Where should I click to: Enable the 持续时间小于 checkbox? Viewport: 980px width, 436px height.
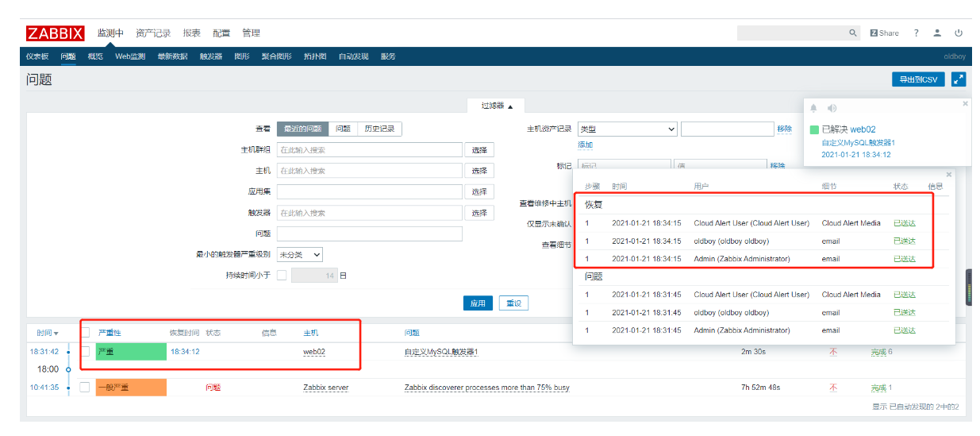click(282, 276)
